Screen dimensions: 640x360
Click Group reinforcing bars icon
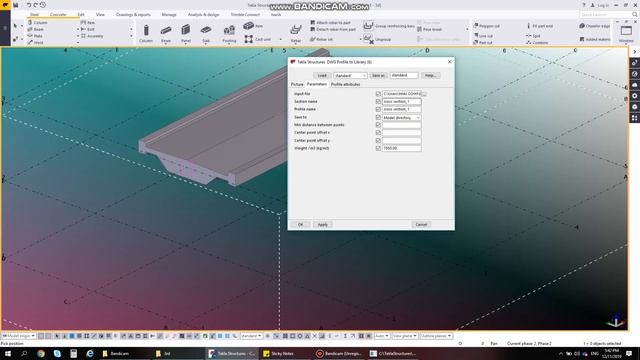click(x=368, y=26)
